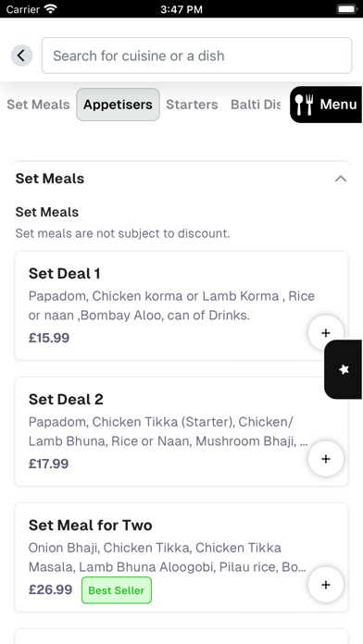Click the fork and spoon Menu icon
This screenshot has width=363, height=644.
305,105
